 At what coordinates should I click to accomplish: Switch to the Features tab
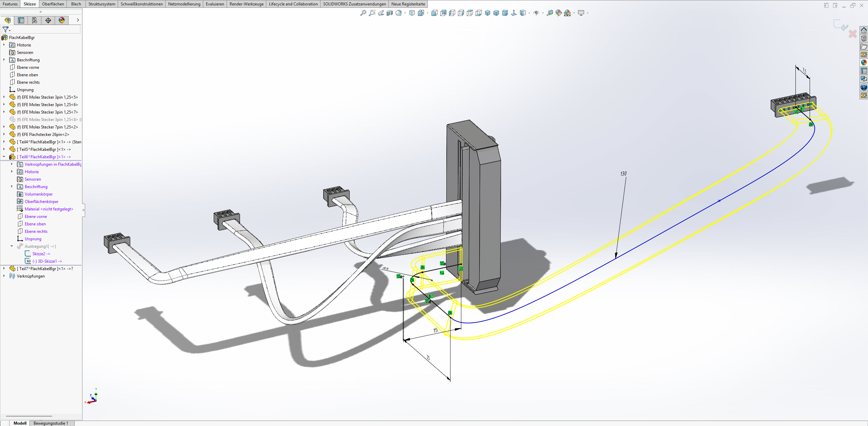click(x=10, y=4)
